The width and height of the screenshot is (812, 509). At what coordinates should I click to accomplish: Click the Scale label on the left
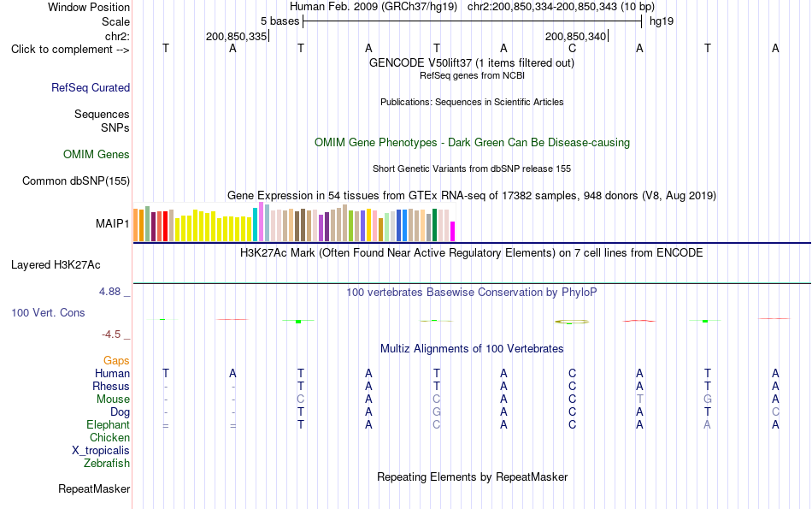pyautogui.click(x=116, y=21)
